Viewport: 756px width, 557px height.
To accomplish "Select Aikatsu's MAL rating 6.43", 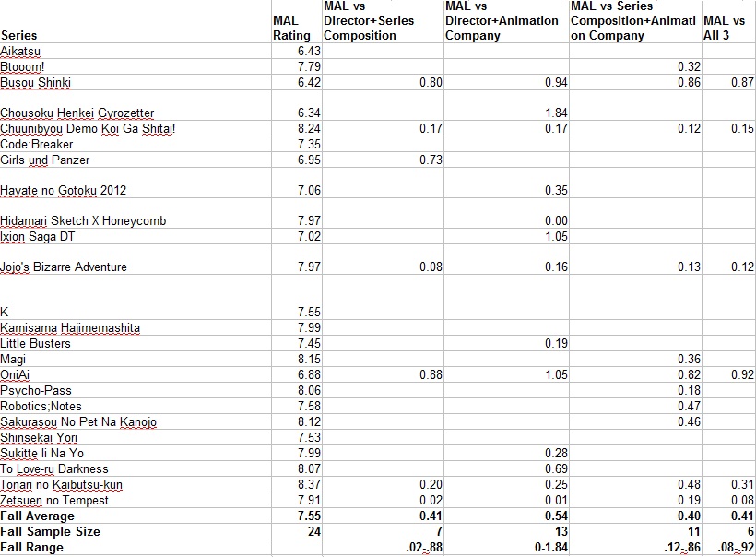I will pos(297,51).
